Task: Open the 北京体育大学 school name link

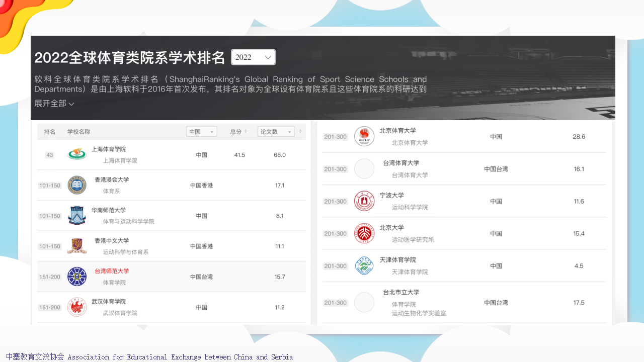Action: point(398,131)
